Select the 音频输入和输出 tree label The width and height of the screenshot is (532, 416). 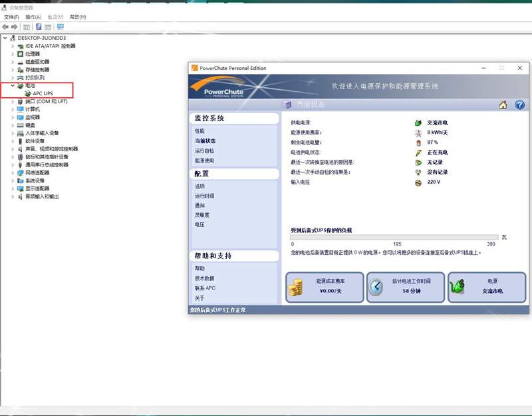42,196
